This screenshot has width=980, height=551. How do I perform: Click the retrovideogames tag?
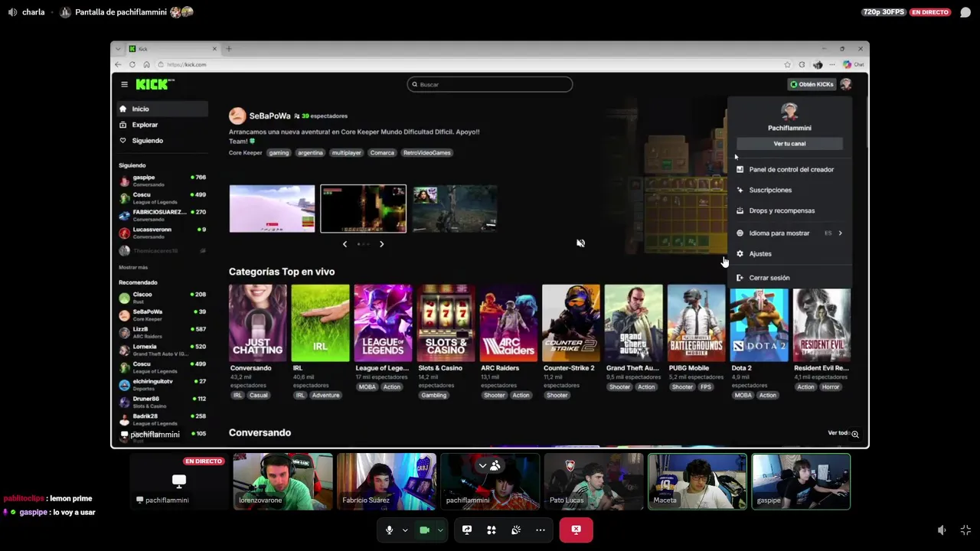427,152
